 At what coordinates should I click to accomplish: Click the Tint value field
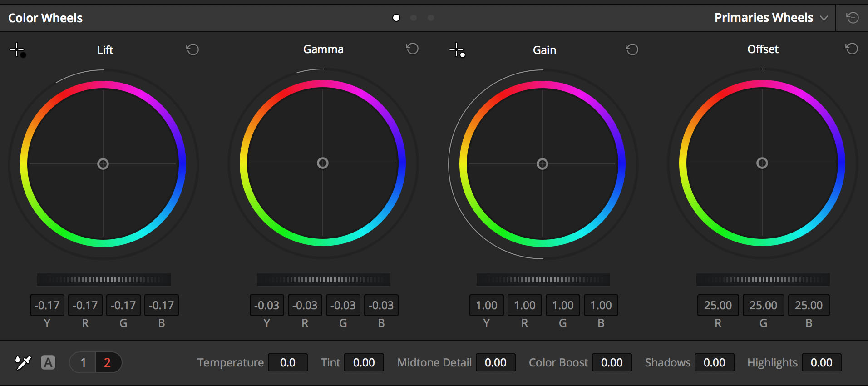coord(364,362)
